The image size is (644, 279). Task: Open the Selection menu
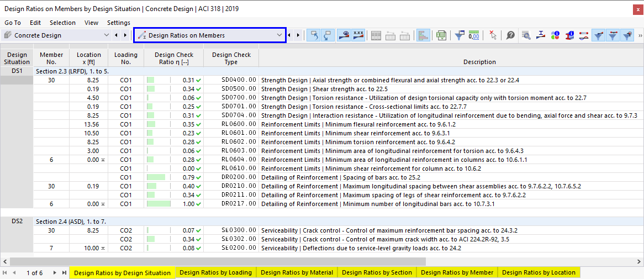point(62,23)
